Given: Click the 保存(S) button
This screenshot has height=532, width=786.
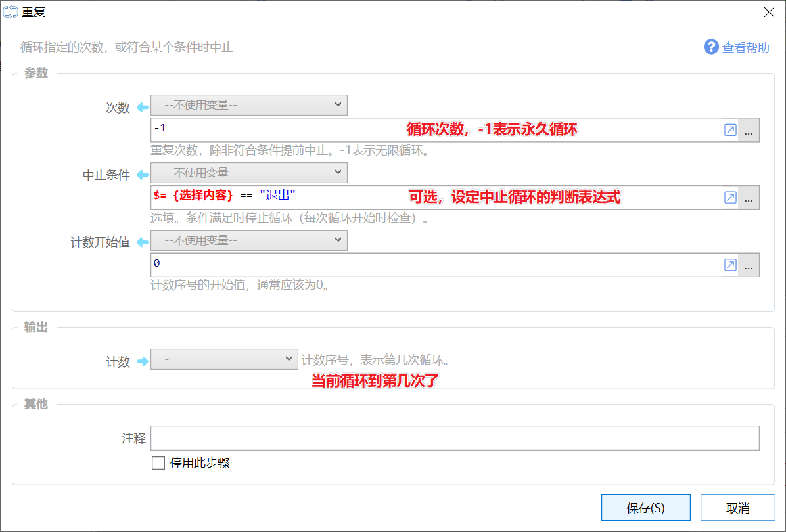Looking at the screenshot, I should (x=645, y=508).
